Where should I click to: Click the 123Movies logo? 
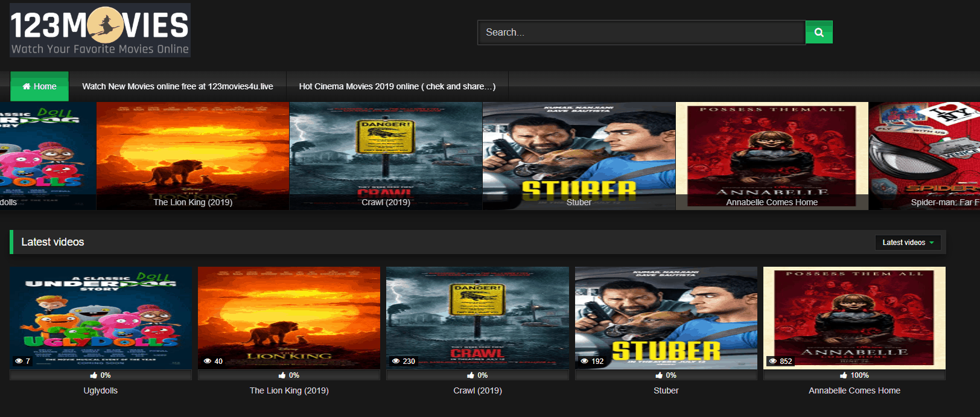pos(100,30)
